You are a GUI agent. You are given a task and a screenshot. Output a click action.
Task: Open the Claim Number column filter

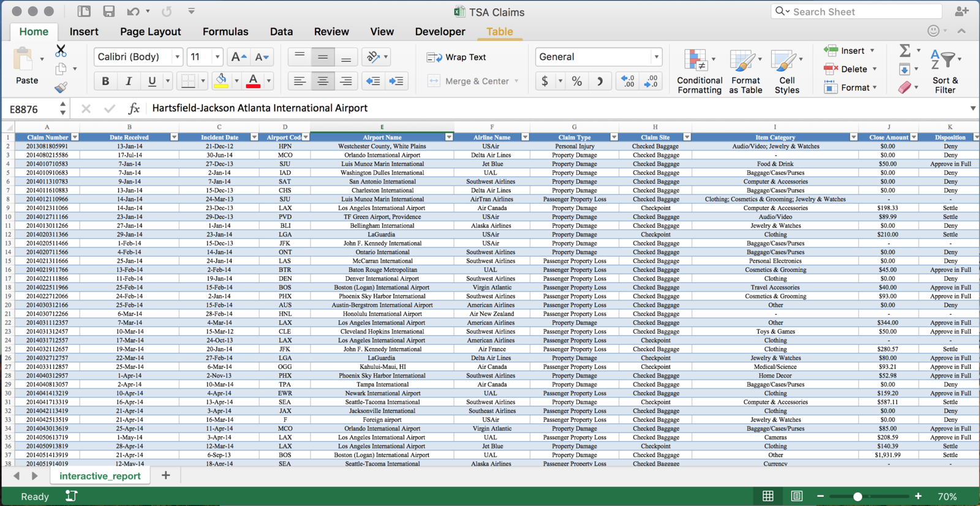[75, 137]
